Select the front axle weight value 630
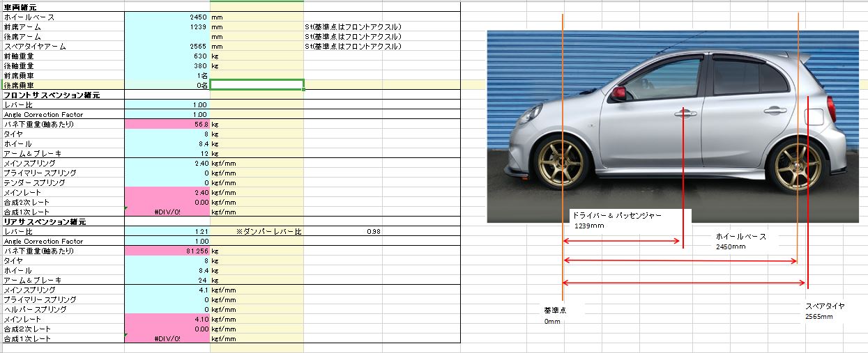Screen dimensions: 868x353 [167, 56]
